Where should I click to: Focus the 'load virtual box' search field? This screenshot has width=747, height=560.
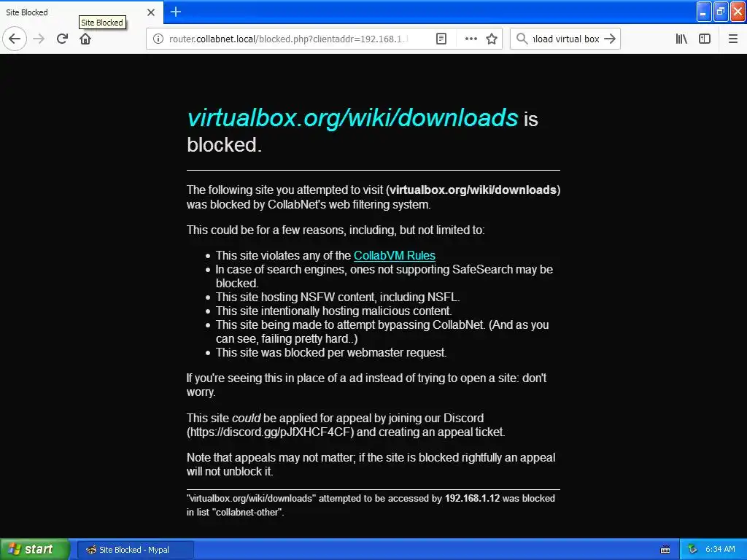(565, 39)
